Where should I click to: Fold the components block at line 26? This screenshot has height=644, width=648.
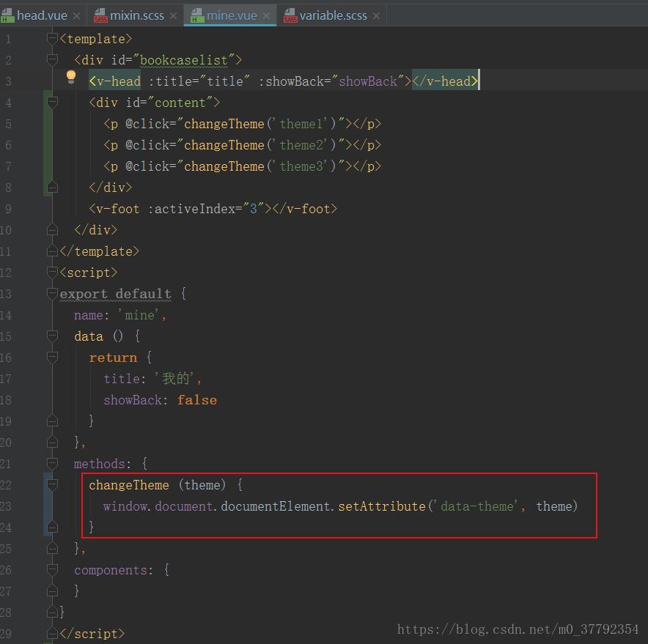pyautogui.click(x=52, y=569)
